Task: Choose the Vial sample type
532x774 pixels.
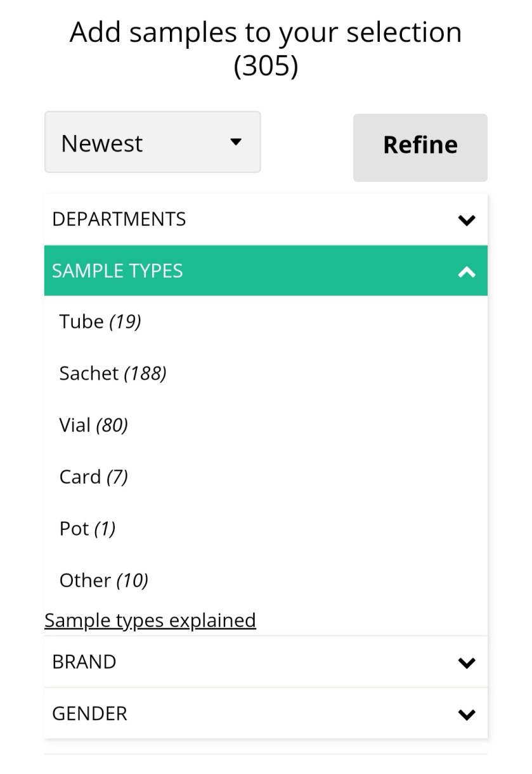Action: pos(75,425)
